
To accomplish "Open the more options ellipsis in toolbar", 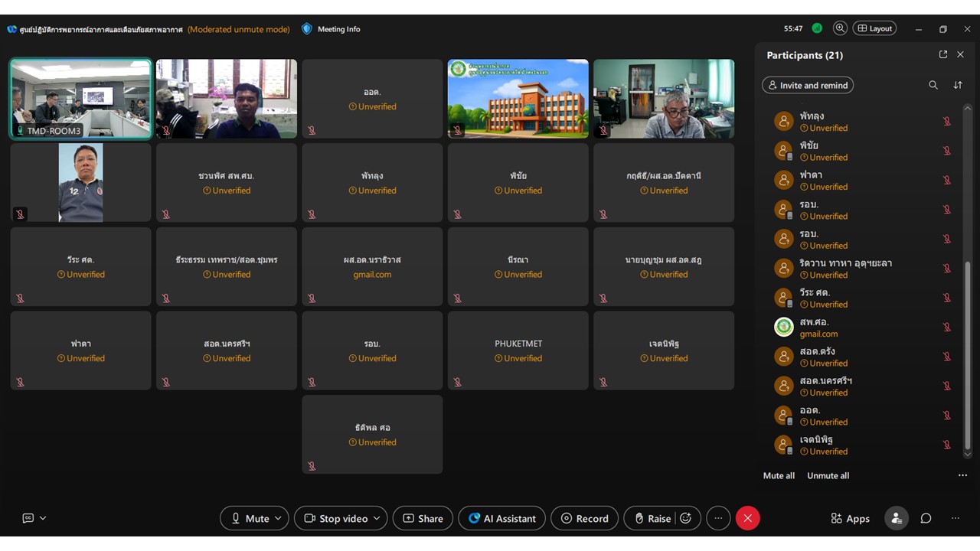I will (718, 518).
